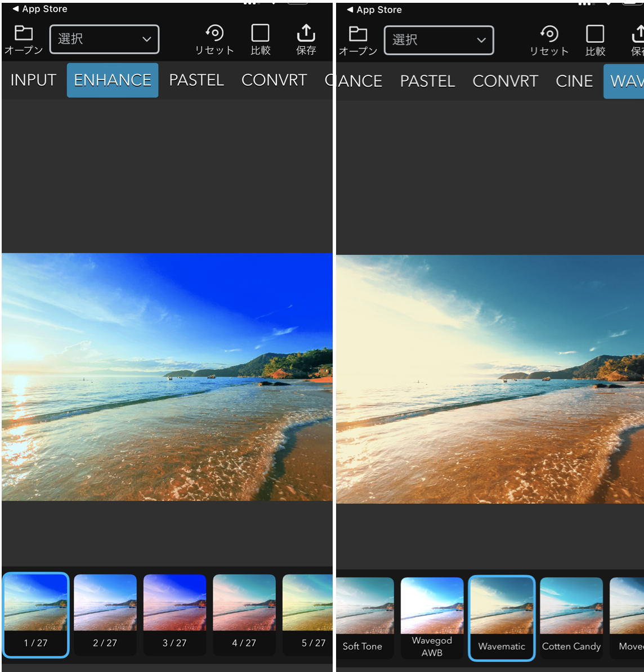Open the 選択 dropdown in left screen
The width and height of the screenshot is (644, 672).
click(x=105, y=39)
